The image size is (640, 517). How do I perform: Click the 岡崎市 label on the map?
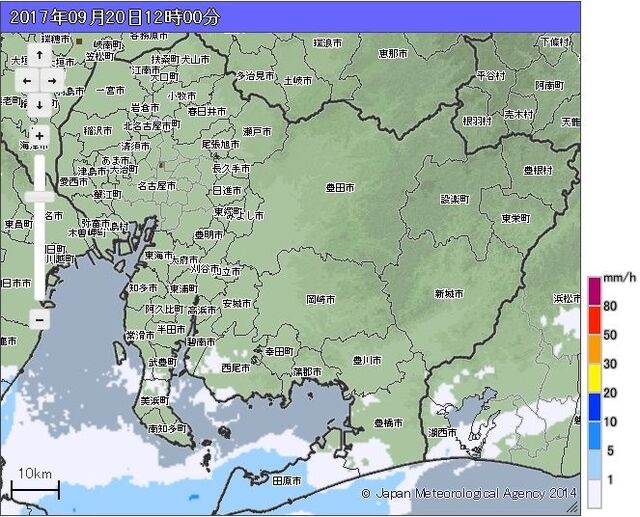click(321, 300)
